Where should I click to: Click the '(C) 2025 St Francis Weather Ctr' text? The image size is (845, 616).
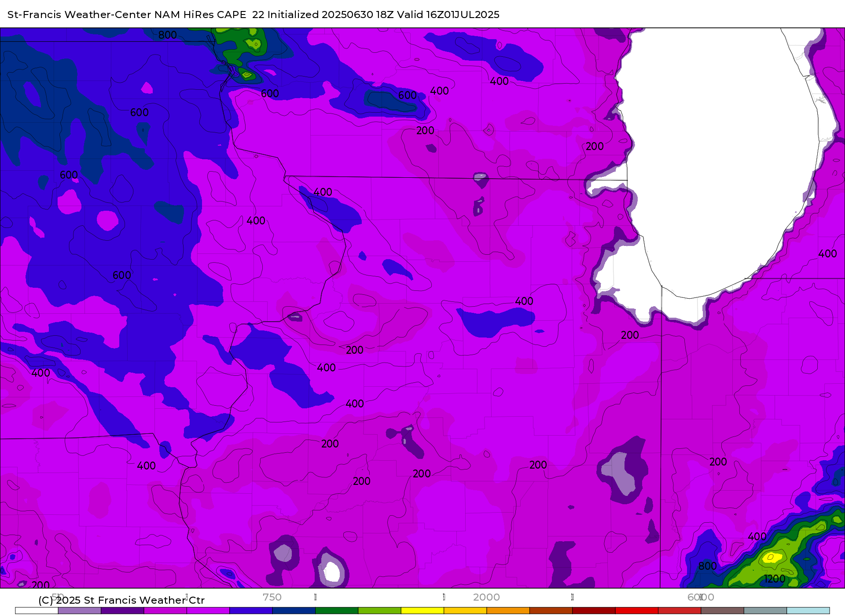point(121,600)
